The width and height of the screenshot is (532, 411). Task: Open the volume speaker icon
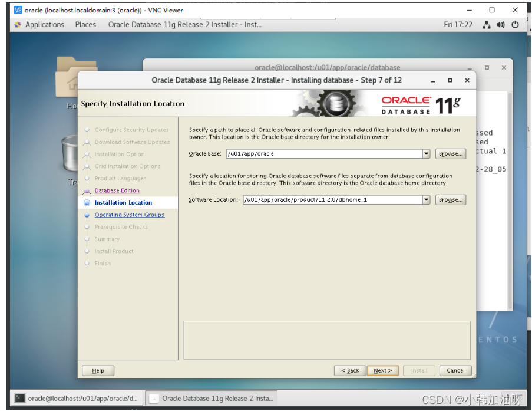pyautogui.click(x=500, y=24)
